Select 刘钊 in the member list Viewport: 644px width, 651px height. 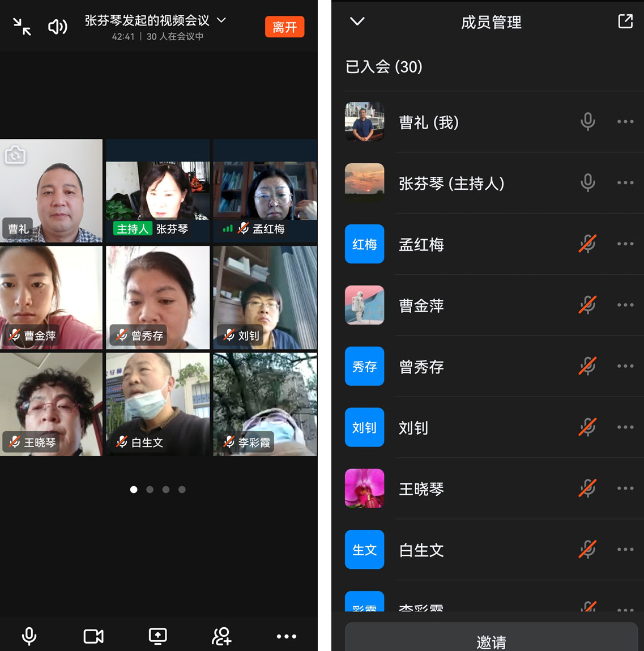click(x=413, y=428)
